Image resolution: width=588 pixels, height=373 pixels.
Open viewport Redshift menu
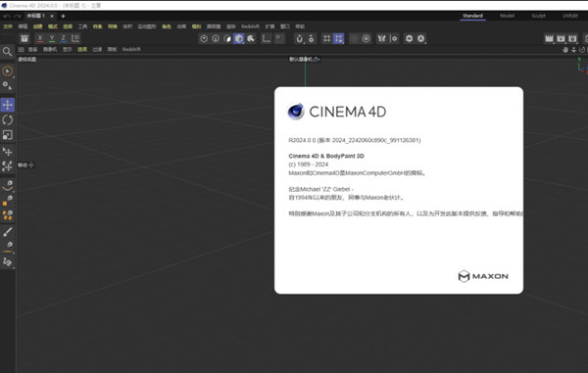pyautogui.click(x=131, y=49)
